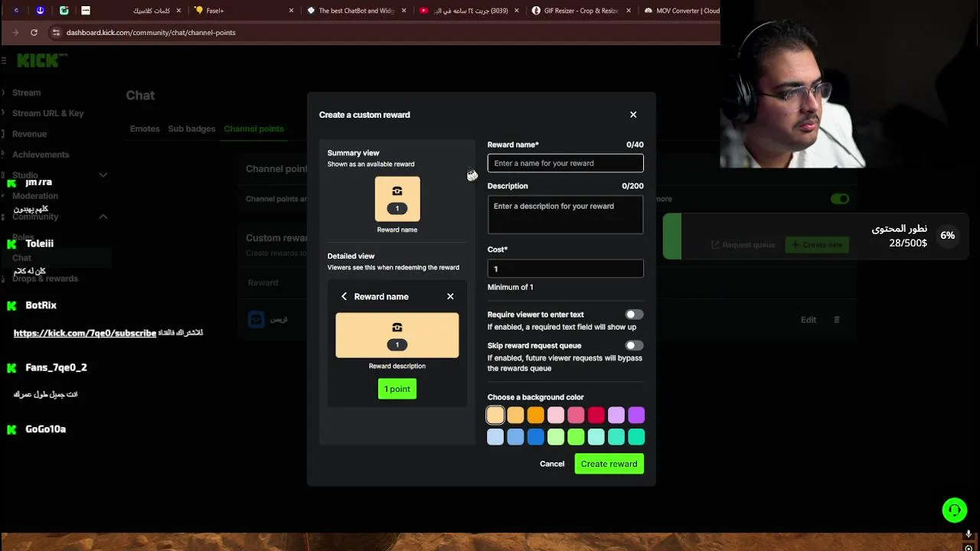The height and width of the screenshot is (551, 980).
Task: Open the green support headset button
Action: [954, 510]
